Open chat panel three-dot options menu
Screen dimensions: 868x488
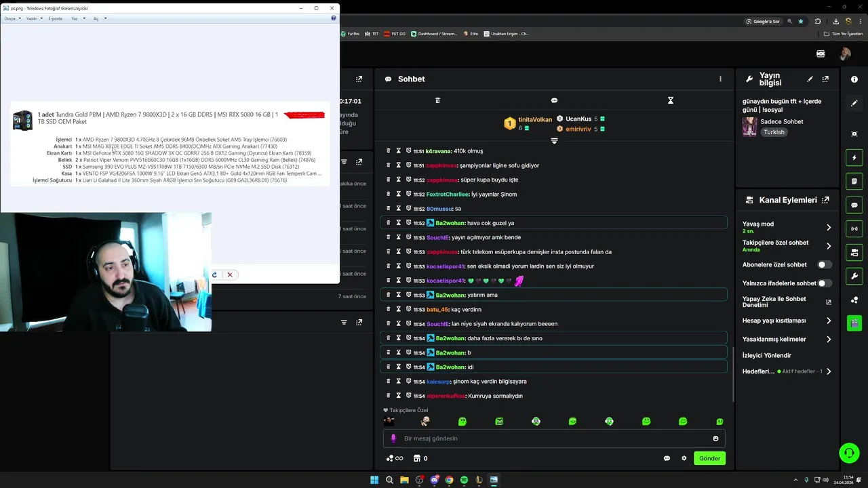point(720,79)
